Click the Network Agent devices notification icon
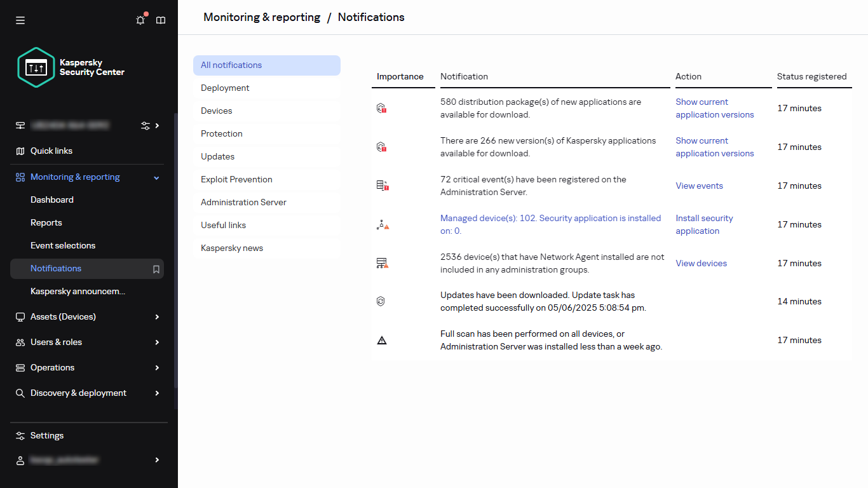 (381, 262)
